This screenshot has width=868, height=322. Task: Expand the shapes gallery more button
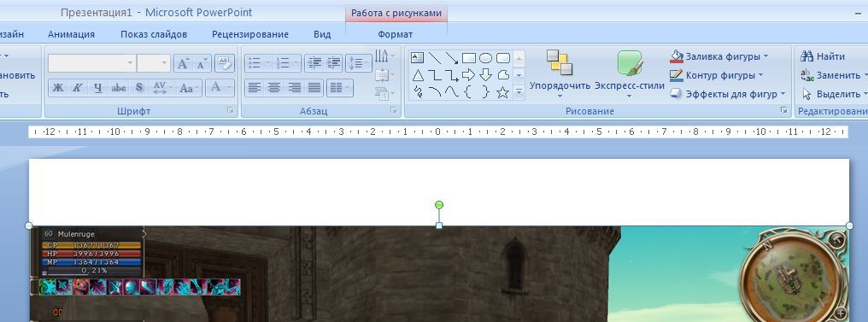click(x=519, y=92)
